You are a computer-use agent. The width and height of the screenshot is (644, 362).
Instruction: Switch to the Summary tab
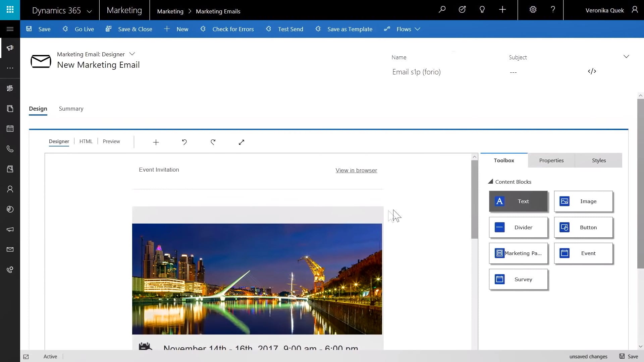(71, 109)
